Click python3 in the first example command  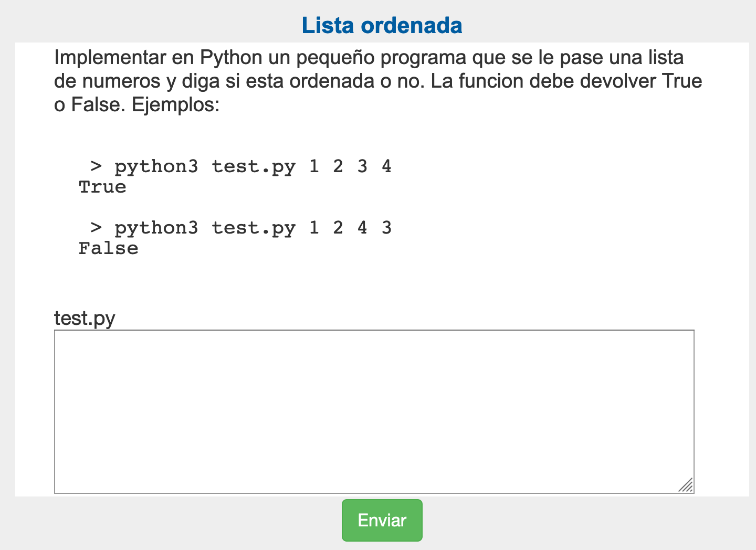[x=156, y=167]
